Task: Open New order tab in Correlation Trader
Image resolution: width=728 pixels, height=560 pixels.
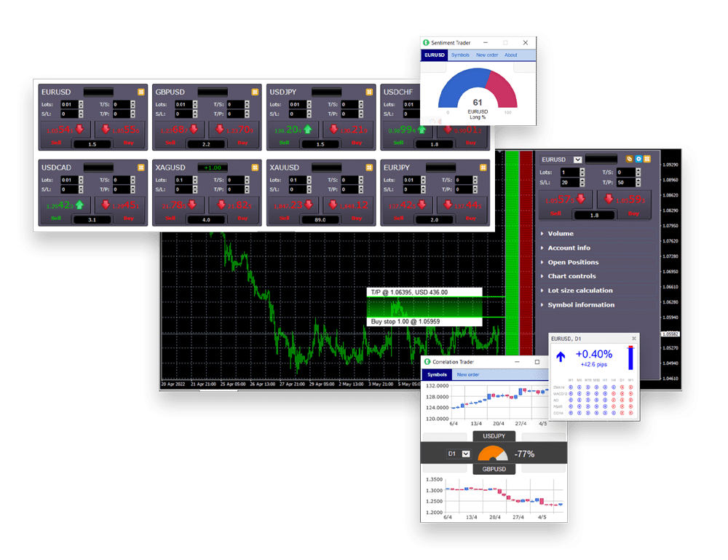Action: pyautogui.click(x=467, y=375)
